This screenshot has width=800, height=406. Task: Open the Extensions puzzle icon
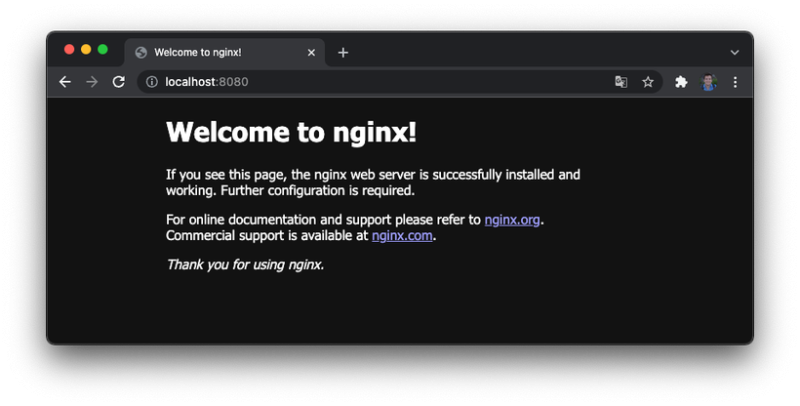681,82
